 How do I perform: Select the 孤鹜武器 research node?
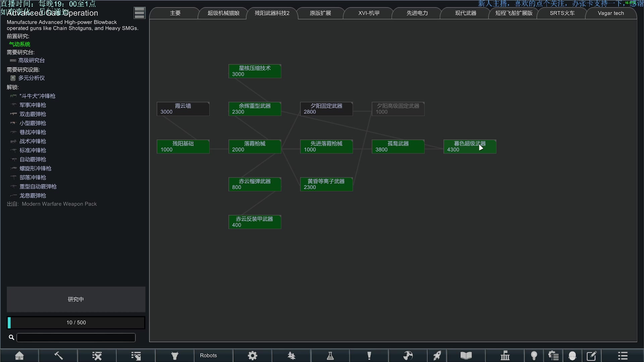[398, 146]
